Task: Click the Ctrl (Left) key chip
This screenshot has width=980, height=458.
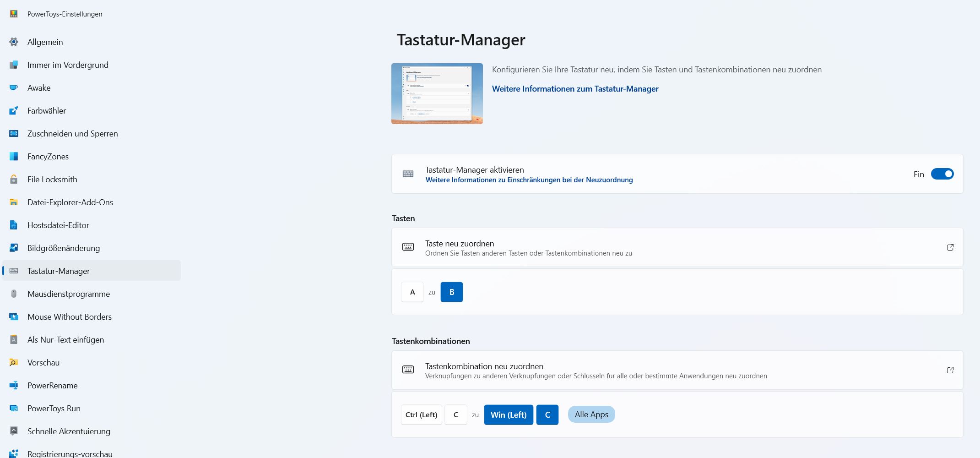Action: [422, 414]
